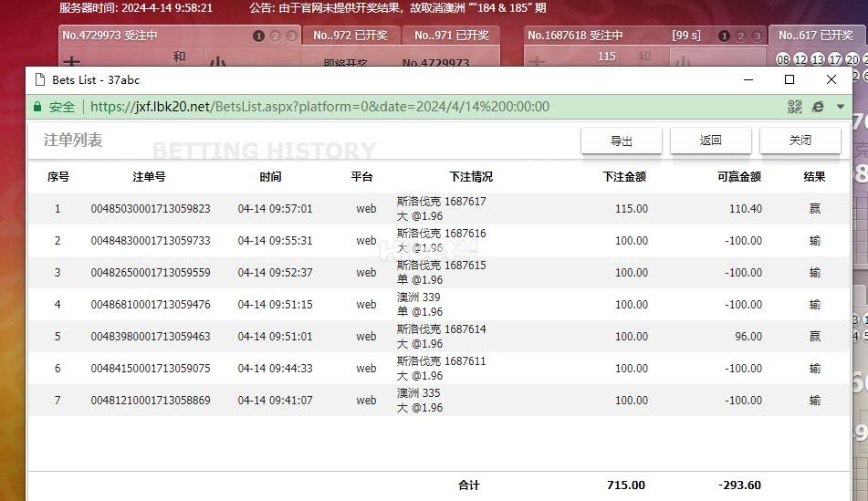Click bet detail 澳洲 339
This screenshot has width=868, height=501.
point(419,297)
